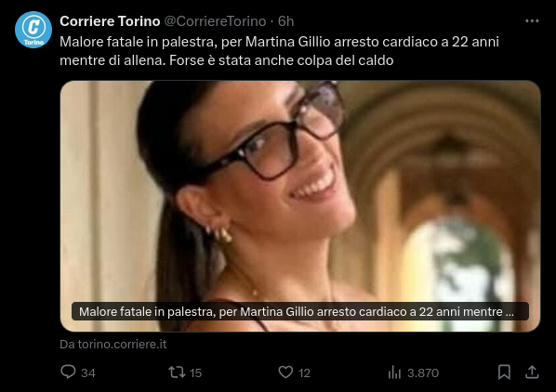Click the 12 likes count
556x392 pixels.
(304, 372)
